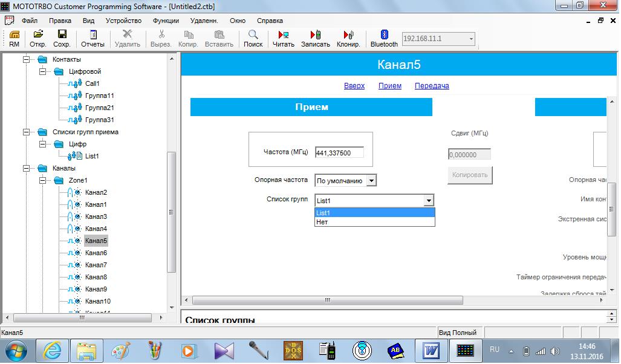
Task: Open the RM toolbar icon
Action: (15, 39)
